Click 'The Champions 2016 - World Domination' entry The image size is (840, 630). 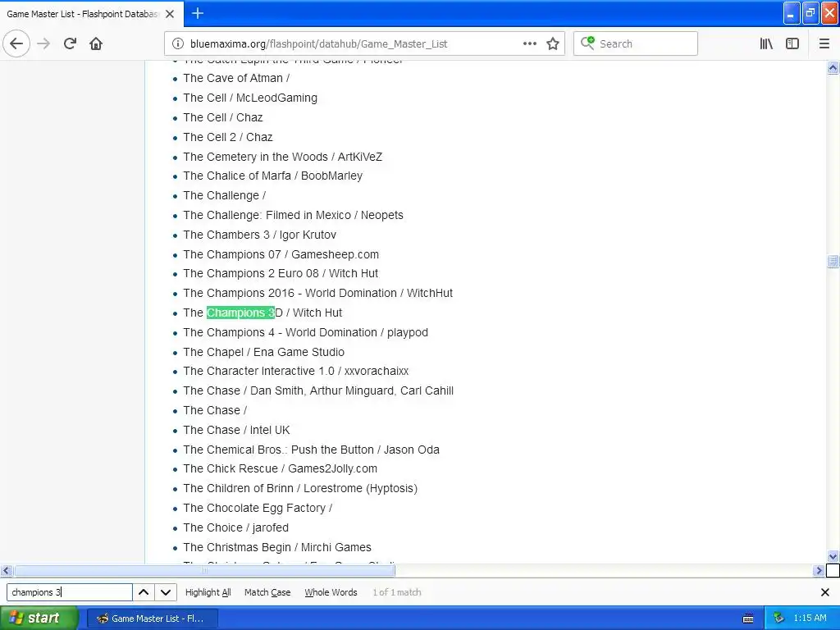pos(317,293)
